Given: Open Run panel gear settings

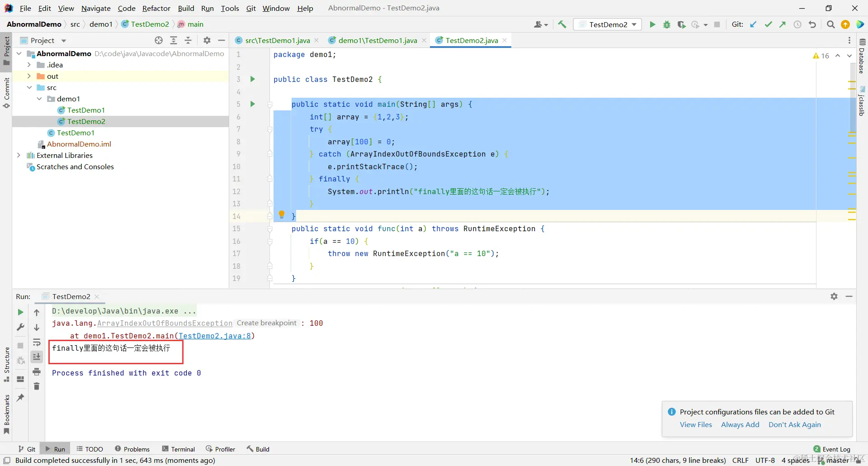Looking at the screenshot, I should click(x=834, y=296).
